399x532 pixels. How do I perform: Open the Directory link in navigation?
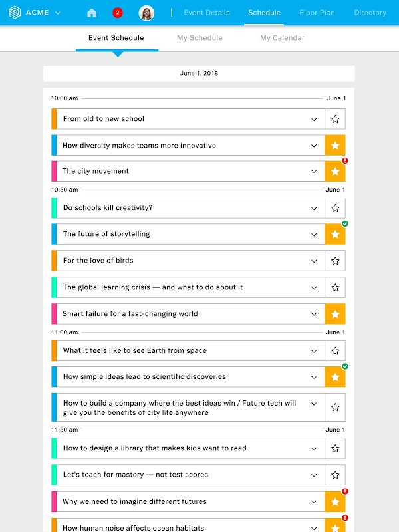point(370,13)
